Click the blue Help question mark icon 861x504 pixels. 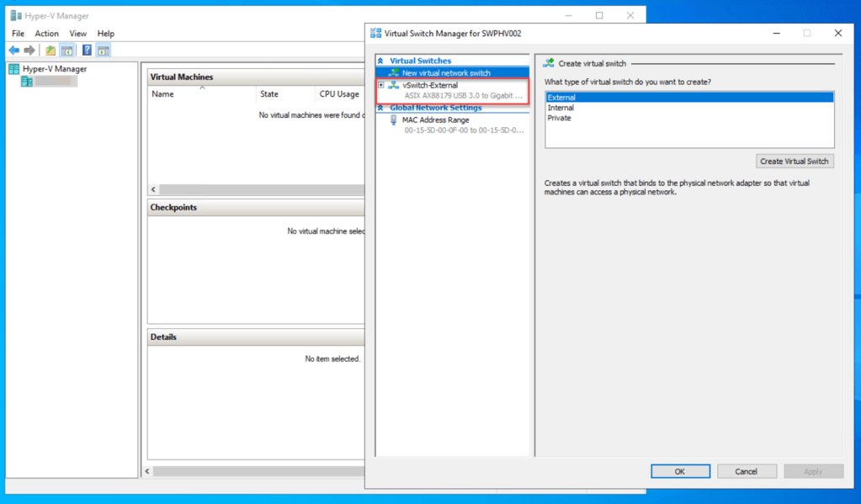(87, 50)
